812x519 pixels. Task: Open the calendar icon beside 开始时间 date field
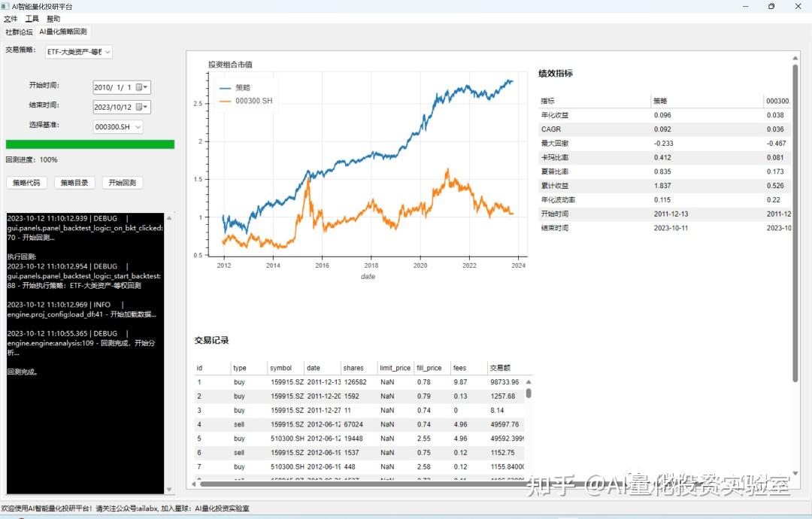[x=138, y=87]
